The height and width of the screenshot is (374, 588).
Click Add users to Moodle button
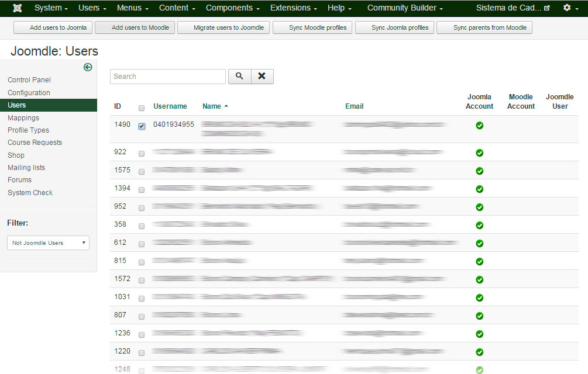(135, 28)
